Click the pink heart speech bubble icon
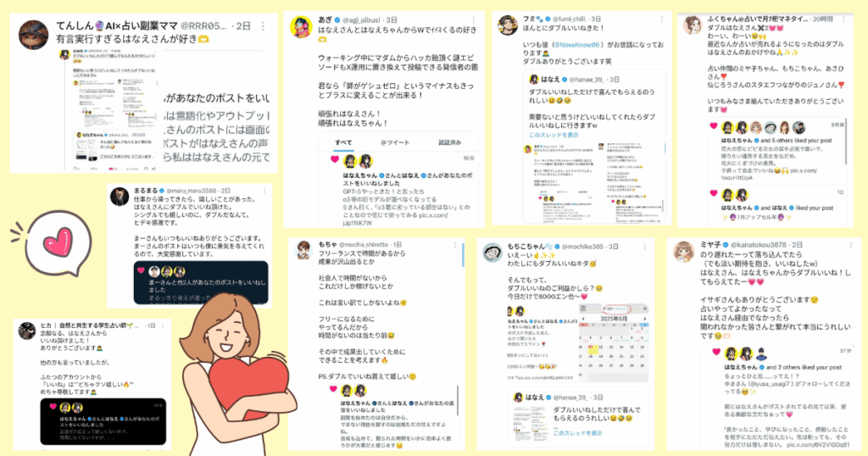868x456 pixels. 58,243
